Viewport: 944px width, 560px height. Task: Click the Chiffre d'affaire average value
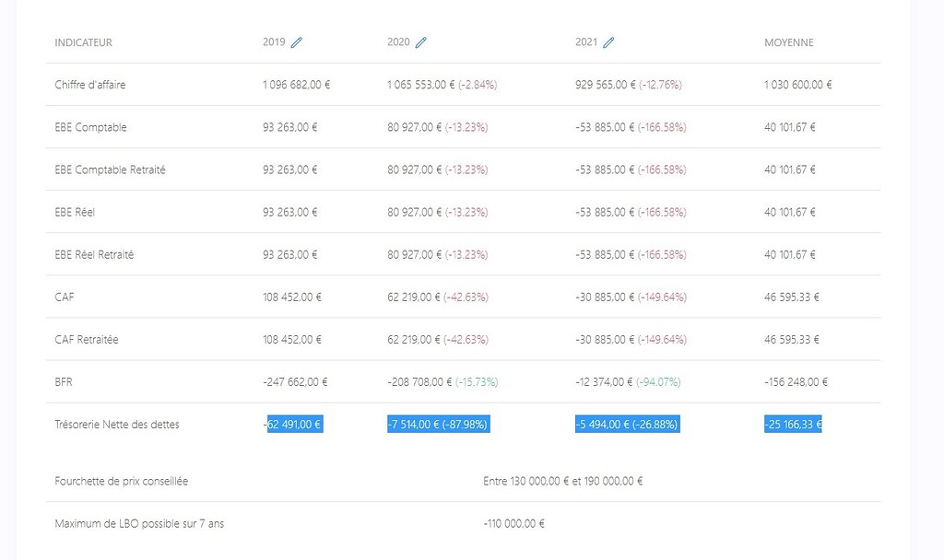coord(797,85)
